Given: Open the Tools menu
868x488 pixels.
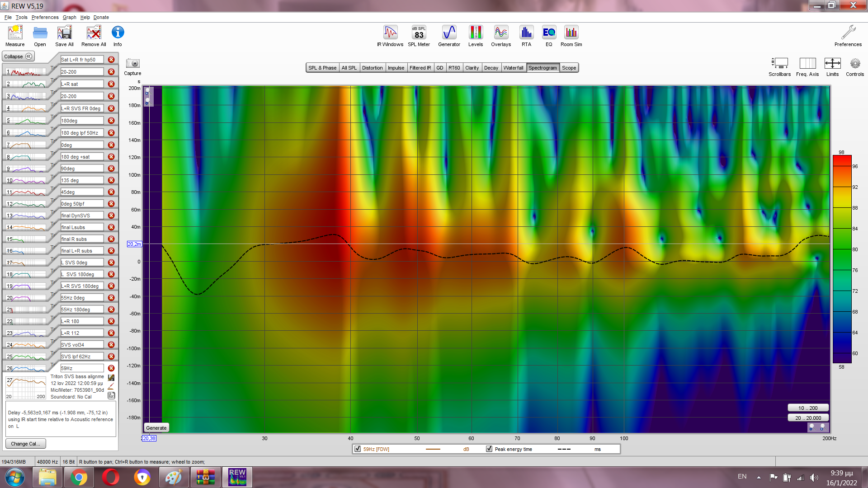Looking at the screenshot, I should tap(21, 17).
